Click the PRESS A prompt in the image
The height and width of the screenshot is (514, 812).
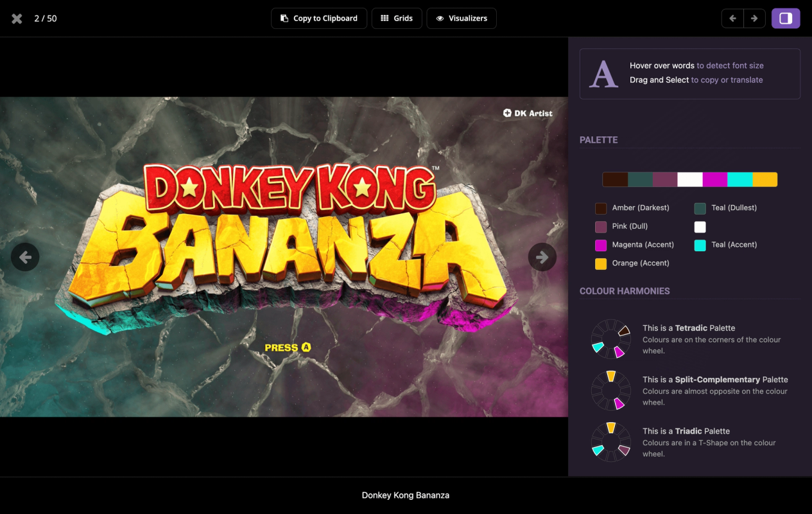288,348
